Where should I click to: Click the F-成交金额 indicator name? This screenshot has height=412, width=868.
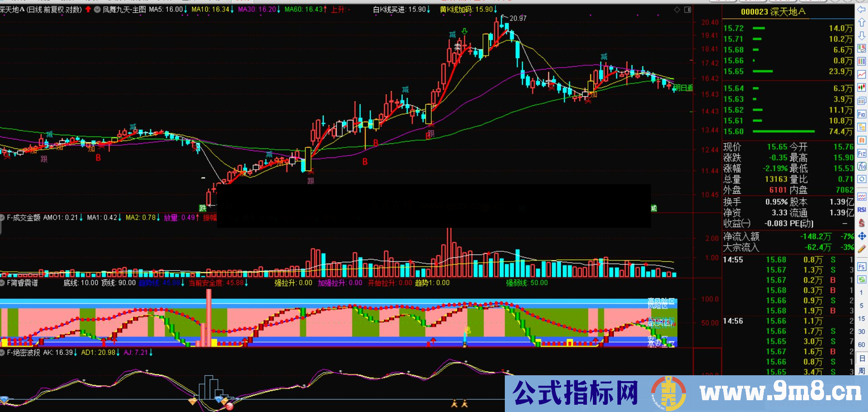click(x=24, y=217)
